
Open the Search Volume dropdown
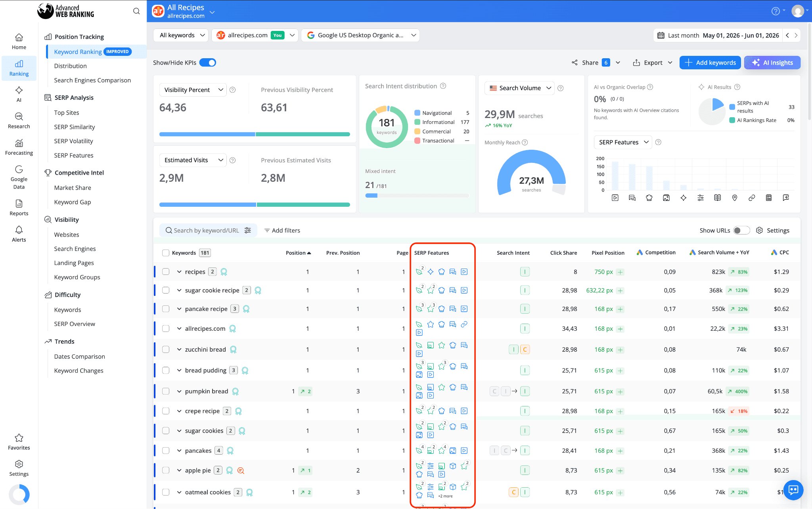(519, 88)
